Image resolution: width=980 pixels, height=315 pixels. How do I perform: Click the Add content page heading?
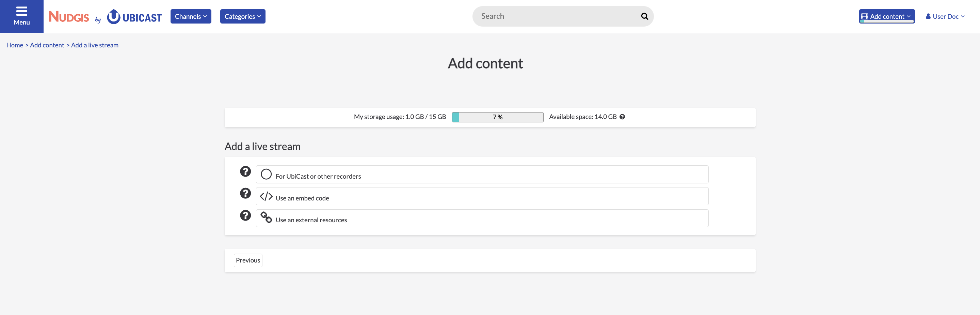tap(485, 64)
